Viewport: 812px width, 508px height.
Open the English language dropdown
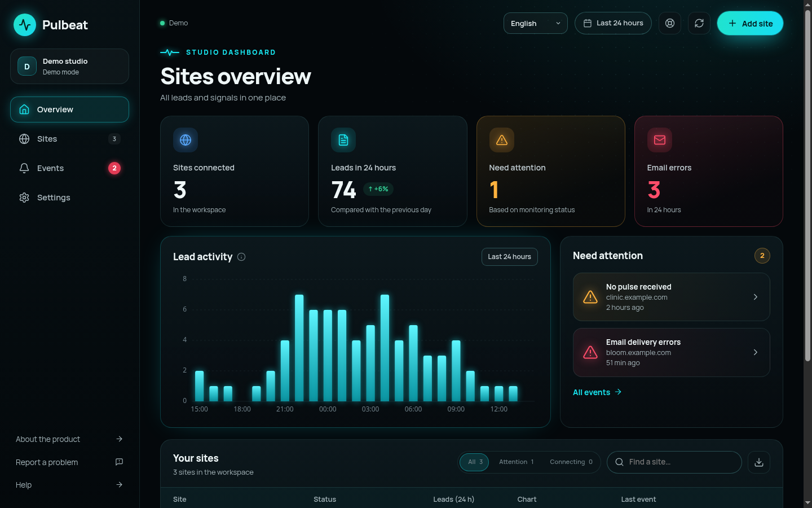pyautogui.click(x=536, y=23)
